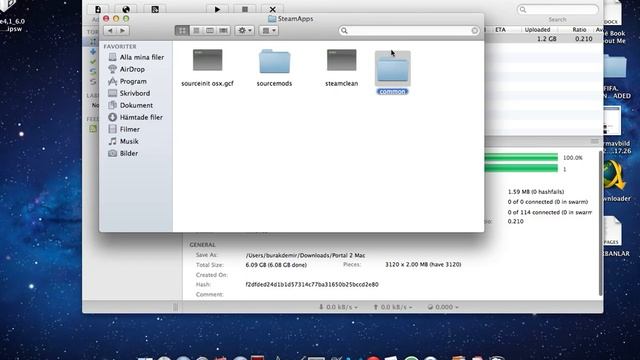Click the SteamApps Finder search field
Viewport: 640px width, 360px height.
tap(409, 31)
